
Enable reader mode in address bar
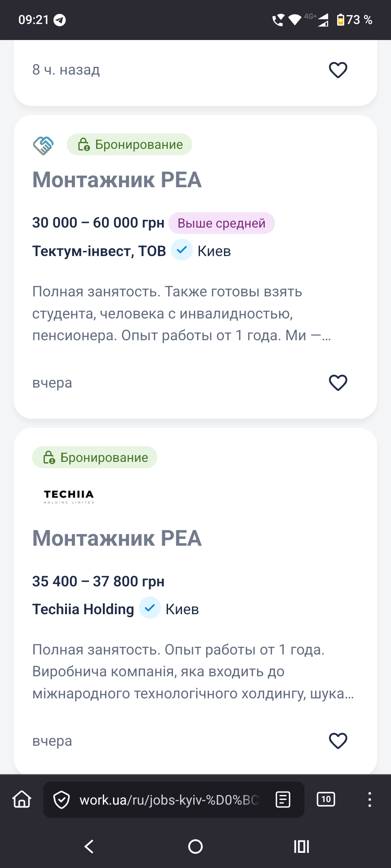pos(283,800)
